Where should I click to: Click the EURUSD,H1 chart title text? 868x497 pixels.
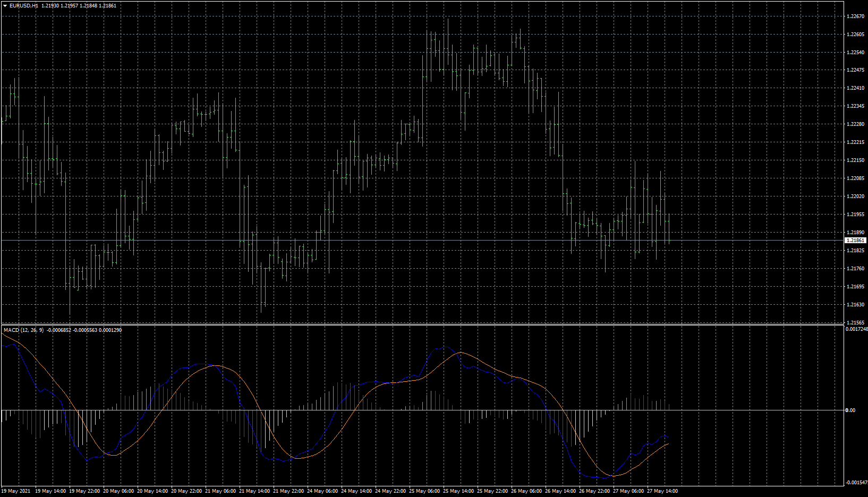[24, 5]
